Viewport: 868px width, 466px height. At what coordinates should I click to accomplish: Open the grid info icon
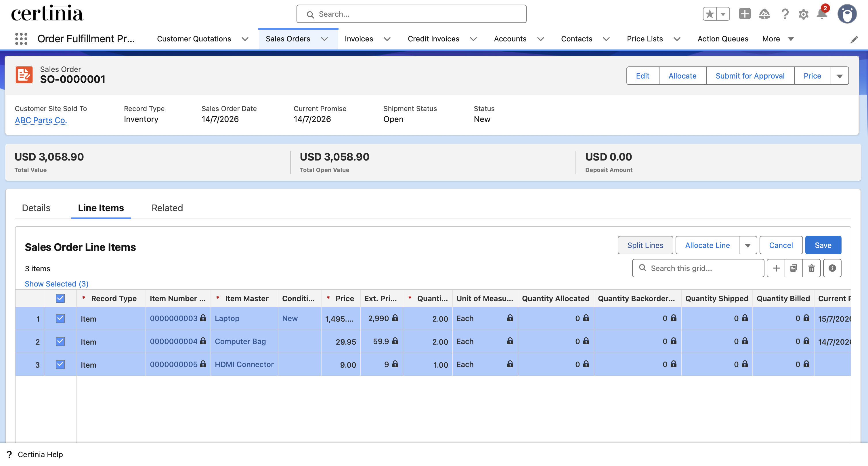(832, 268)
